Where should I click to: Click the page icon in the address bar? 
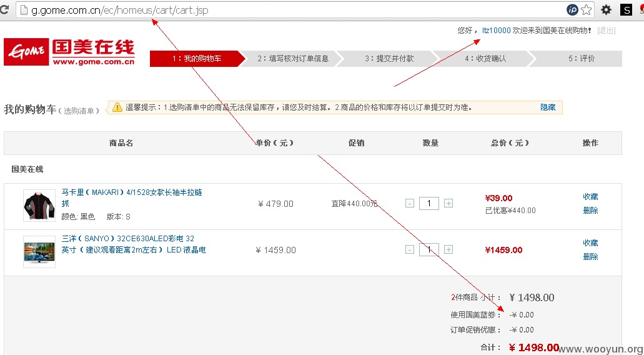24,10
